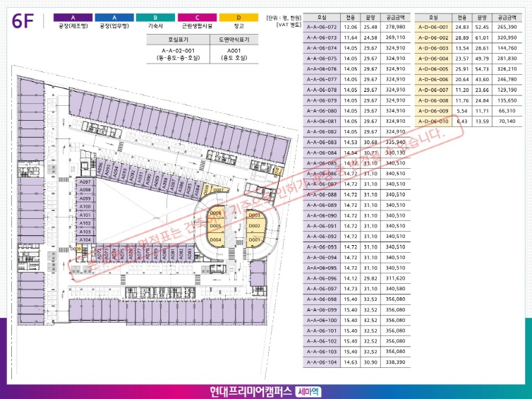This screenshot has width=532, height=399.
Task: Click storage unit D001 on floor plan
Action: (255, 240)
